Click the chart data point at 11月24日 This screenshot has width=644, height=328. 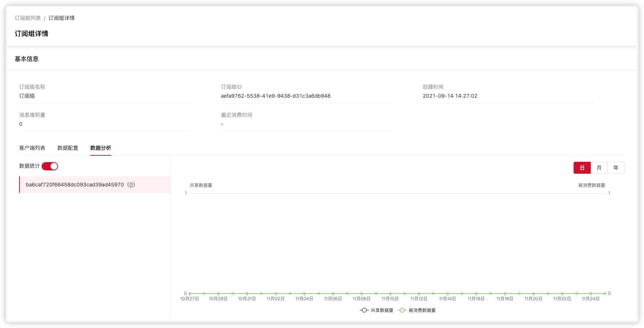tap(591, 294)
